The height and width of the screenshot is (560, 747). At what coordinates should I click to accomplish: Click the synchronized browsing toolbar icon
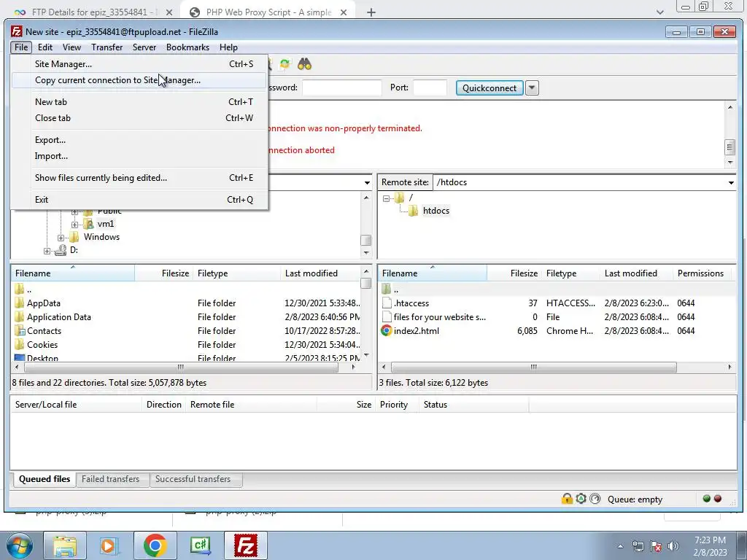coord(285,64)
